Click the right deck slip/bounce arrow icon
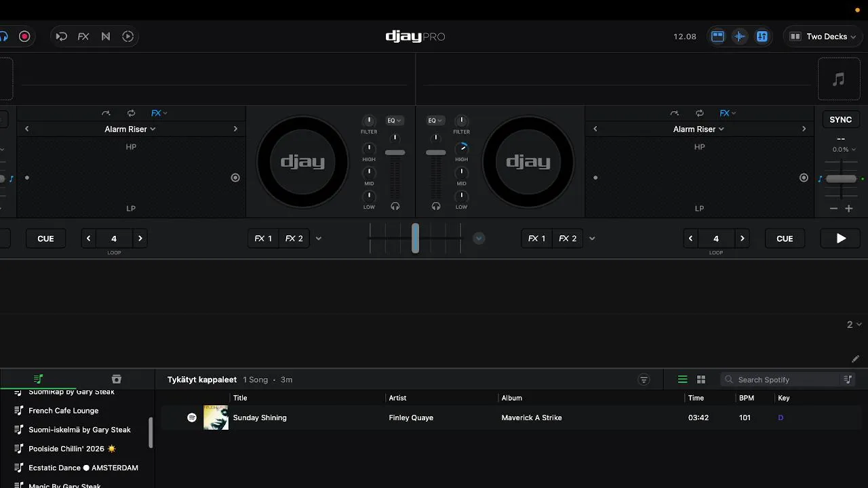Image resolution: width=868 pixels, height=488 pixels. click(674, 113)
